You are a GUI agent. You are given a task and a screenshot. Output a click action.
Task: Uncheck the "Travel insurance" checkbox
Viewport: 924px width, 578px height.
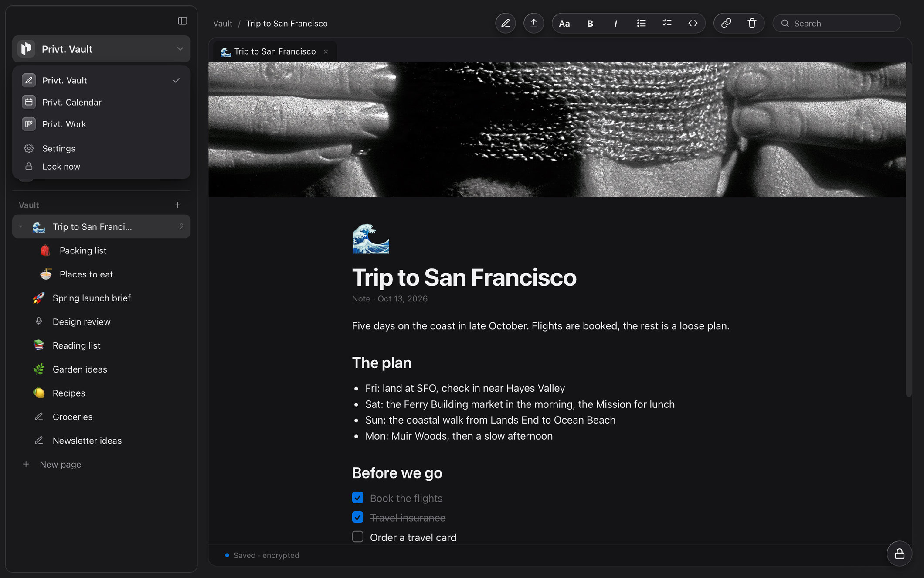[357, 517]
